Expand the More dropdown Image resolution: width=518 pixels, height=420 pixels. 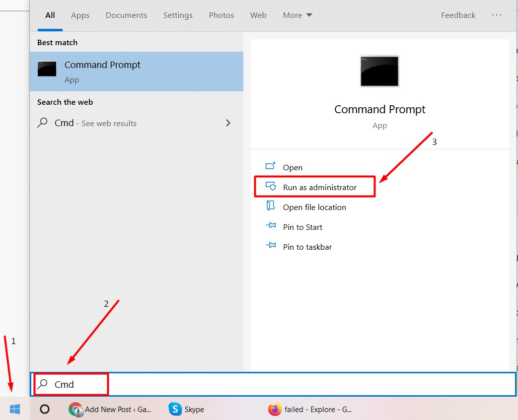pos(297,15)
